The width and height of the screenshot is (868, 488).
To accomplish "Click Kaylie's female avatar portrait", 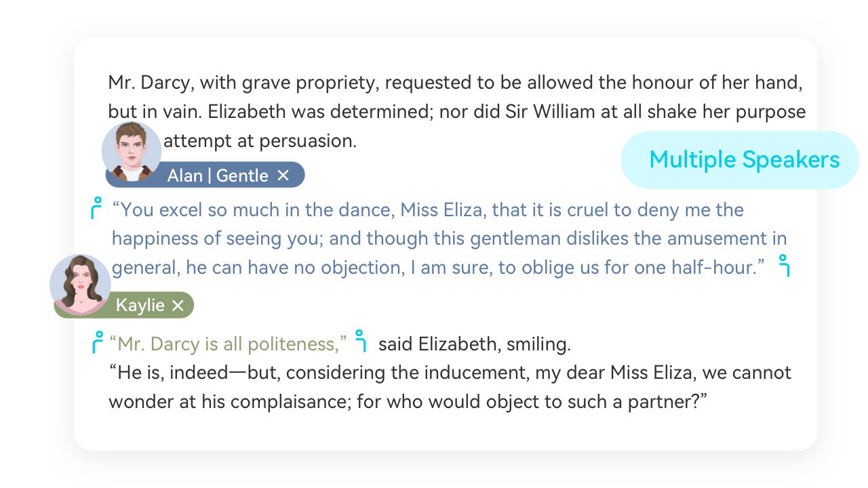I will click(x=81, y=284).
